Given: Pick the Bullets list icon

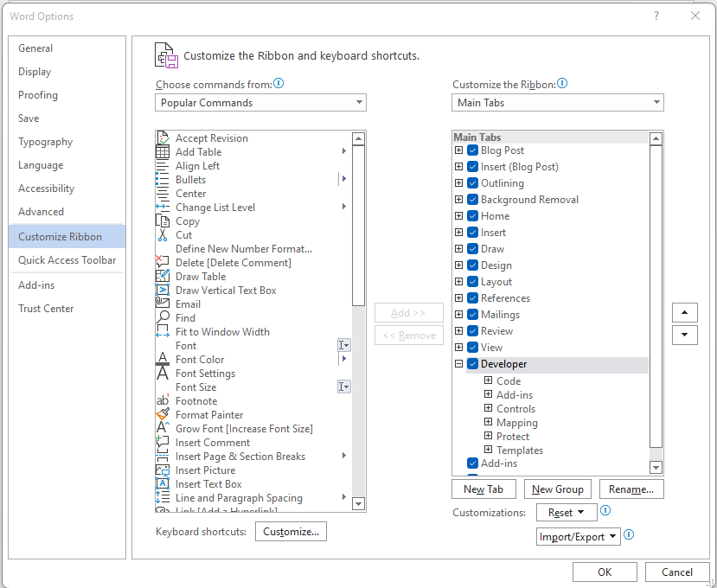Looking at the screenshot, I should tap(163, 179).
